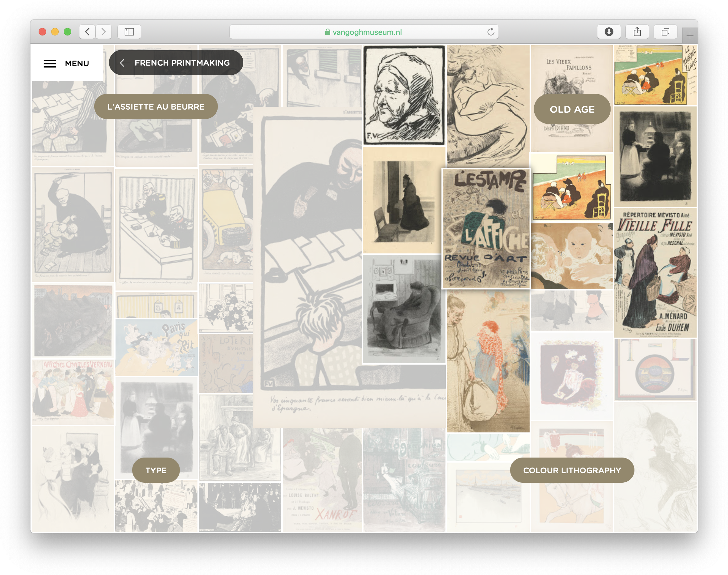Open the seated woman in armchair print
Screen dimensions: 728x575
[x=404, y=309]
